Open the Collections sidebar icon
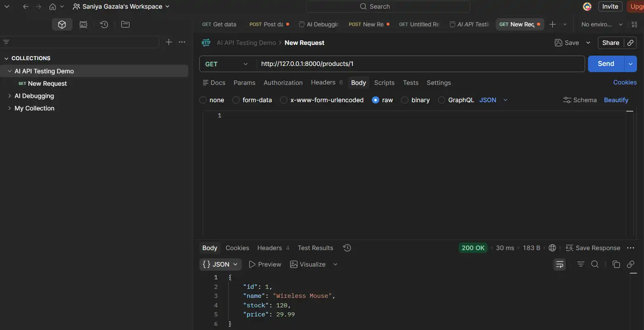This screenshot has height=330, width=644. pos(62,25)
